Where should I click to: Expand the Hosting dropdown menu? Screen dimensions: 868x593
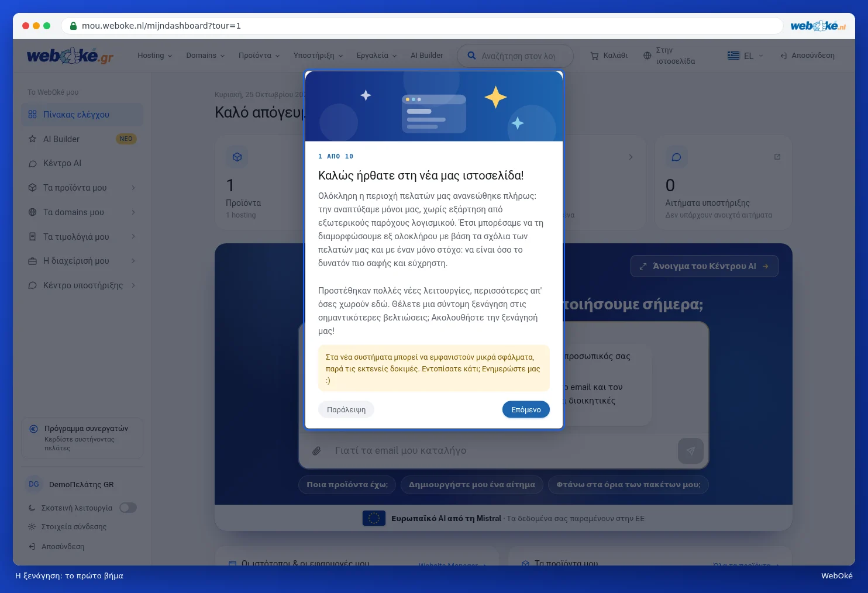click(x=155, y=56)
